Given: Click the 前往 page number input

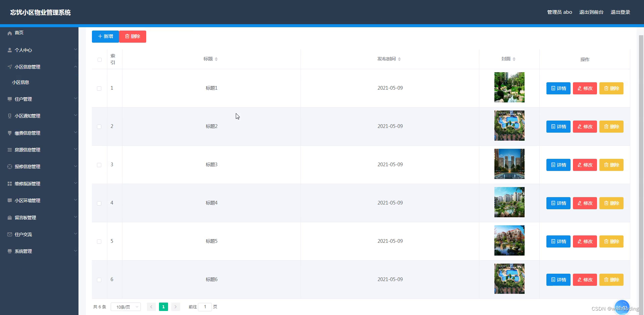Looking at the screenshot, I should pos(205,307).
